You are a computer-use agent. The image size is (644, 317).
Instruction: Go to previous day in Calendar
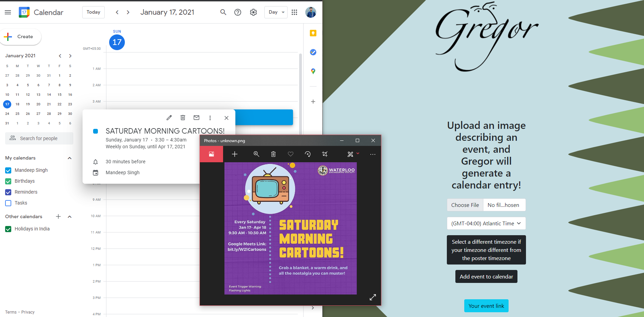pyautogui.click(x=117, y=12)
